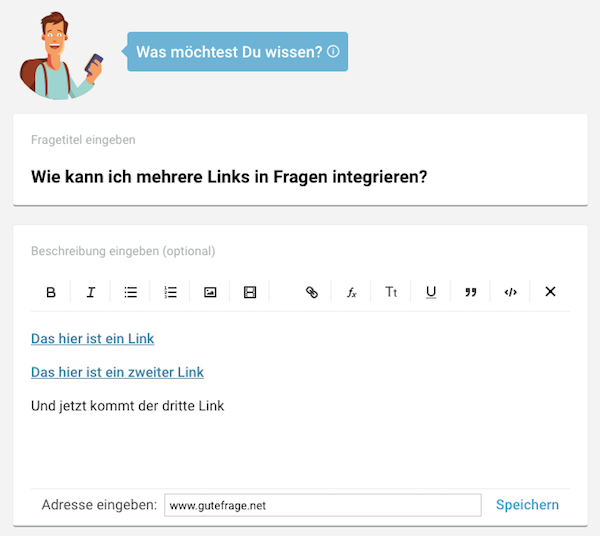Open the 'Das hier ist ein zweiter Link' hyperlink
Viewport: 600px width, 536px height.
pos(117,372)
